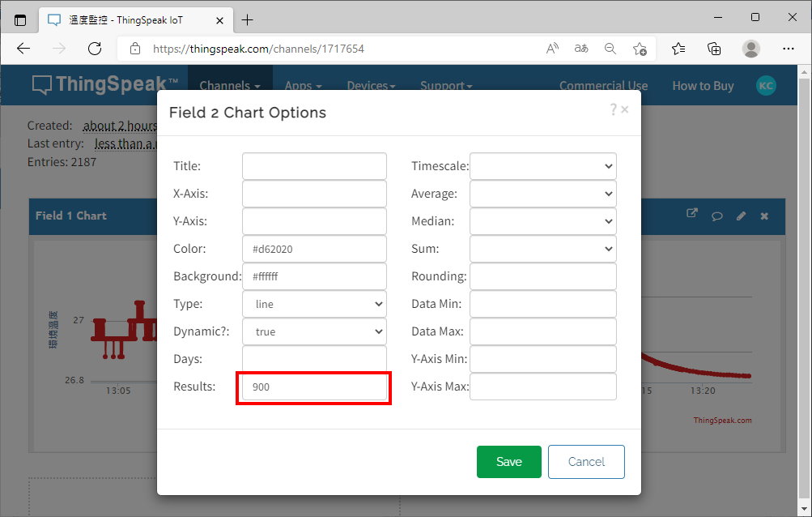Expand the Median dropdown

click(x=542, y=221)
